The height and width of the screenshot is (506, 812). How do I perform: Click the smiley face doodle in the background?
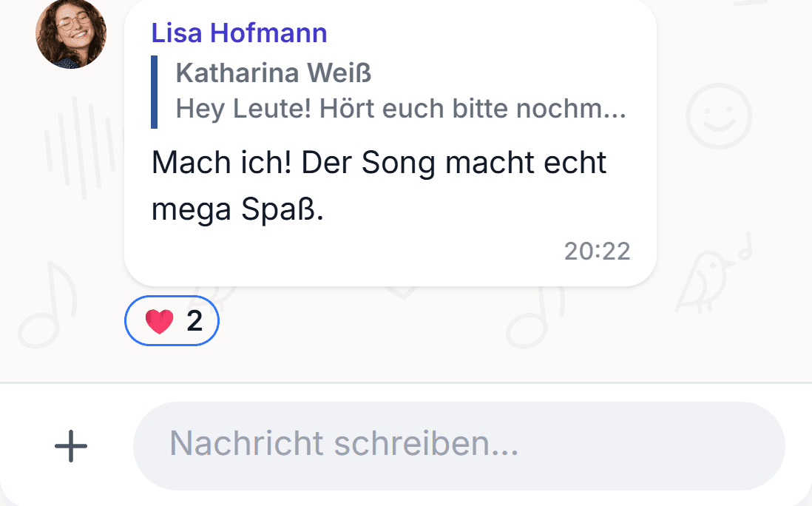pos(719,116)
